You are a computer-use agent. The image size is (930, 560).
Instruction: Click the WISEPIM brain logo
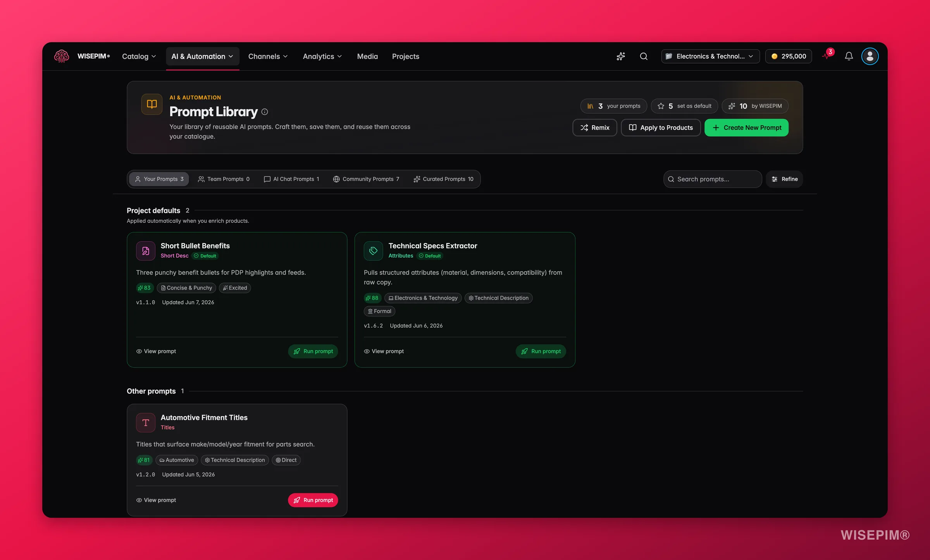[x=62, y=56]
